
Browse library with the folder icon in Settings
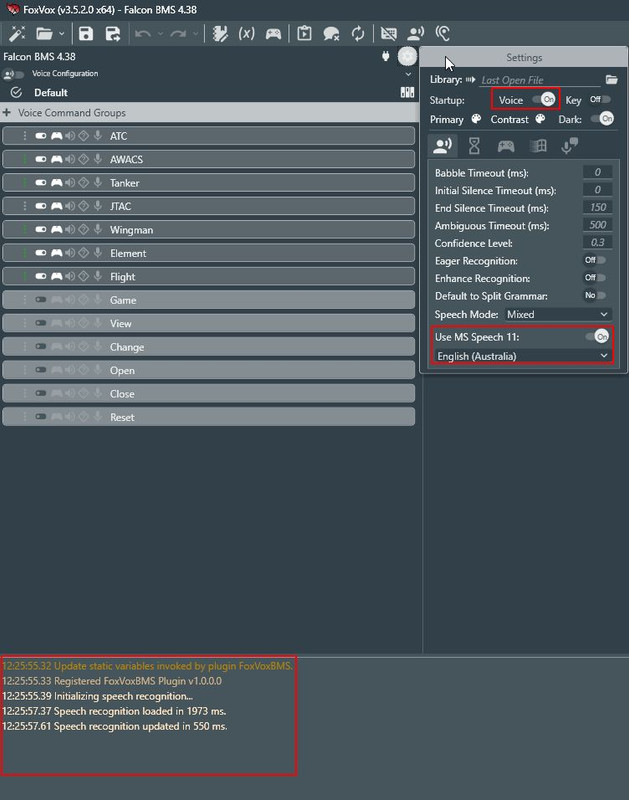click(611, 80)
